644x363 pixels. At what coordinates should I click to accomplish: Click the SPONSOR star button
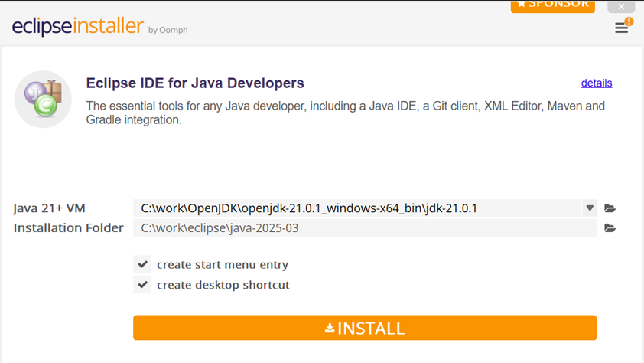pyautogui.click(x=553, y=6)
